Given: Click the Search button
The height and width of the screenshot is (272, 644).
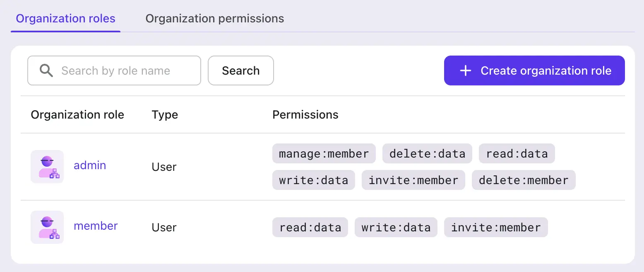Looking at the screenshot, I should (x=240, y=70).
